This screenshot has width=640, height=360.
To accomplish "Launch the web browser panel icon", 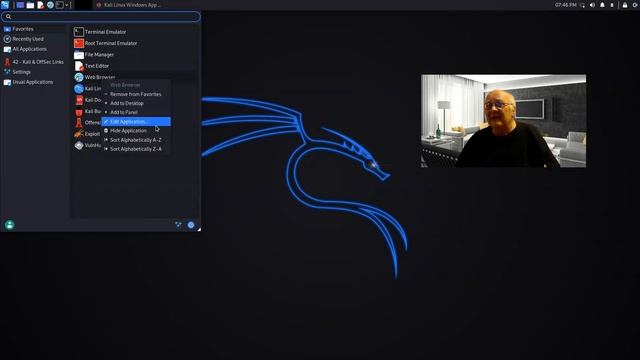I will pyautogui.click(x=50, y=5).
